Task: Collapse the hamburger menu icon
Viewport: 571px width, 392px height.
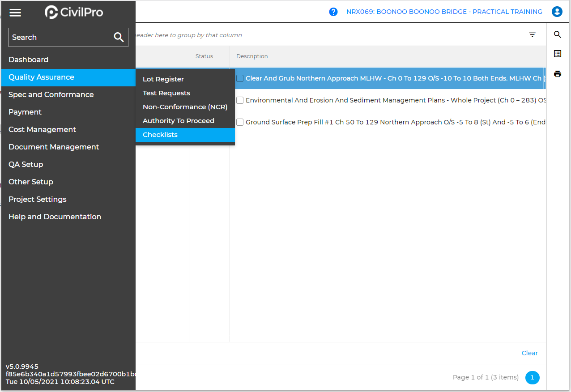Action: pos(15,13)
